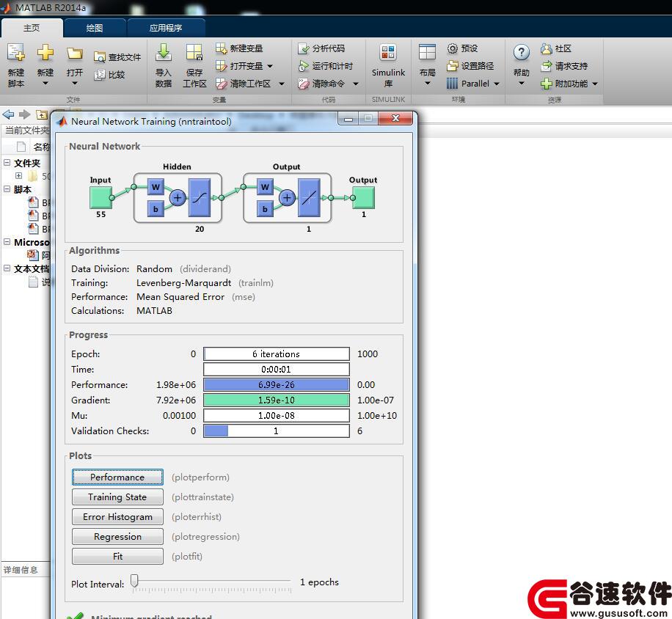Switch to the 主页 tab
Image resolution: width=672 pixels, height=619 pixels.
(x=32, y=28)
